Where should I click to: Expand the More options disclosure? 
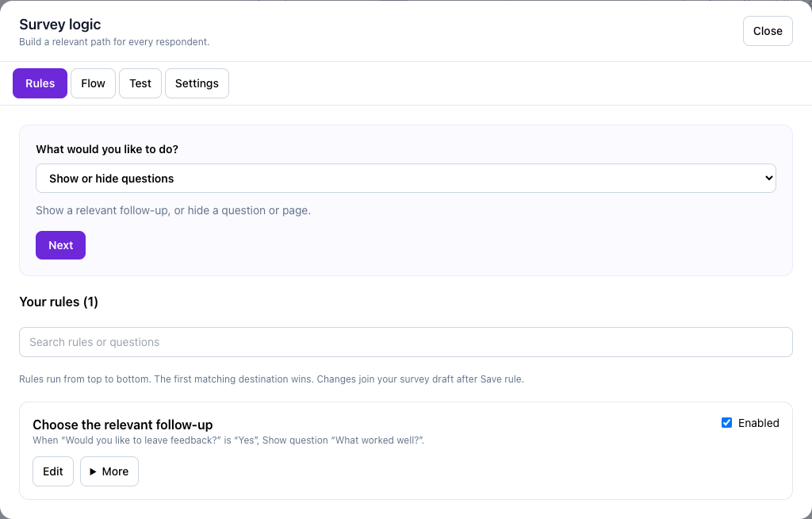[109, 471]
